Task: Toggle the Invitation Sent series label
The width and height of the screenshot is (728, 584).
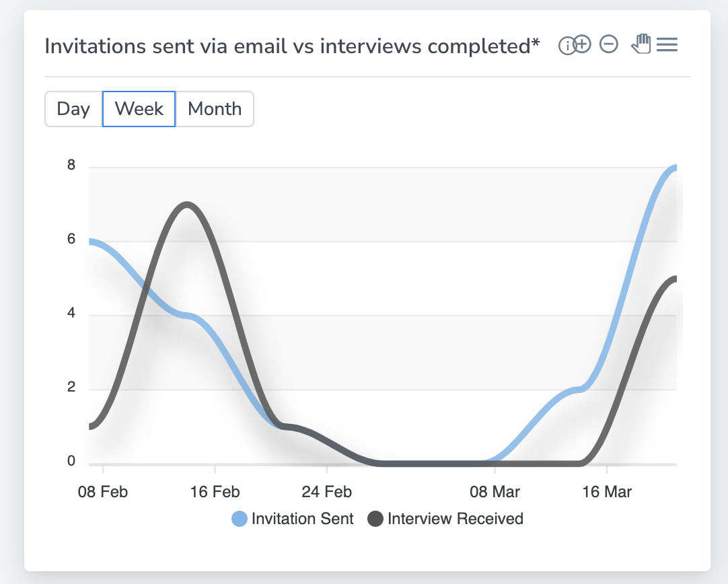Action: (302, 519)
